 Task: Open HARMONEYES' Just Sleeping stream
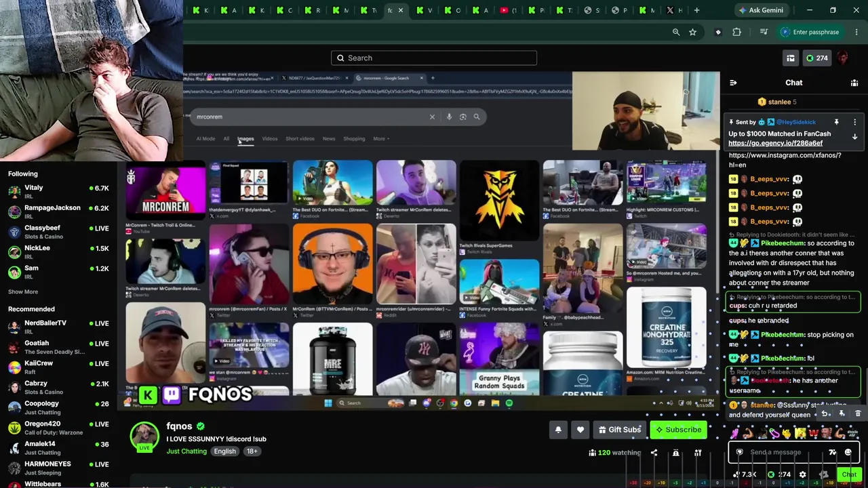pyautogui.click(x=58, y=468)
